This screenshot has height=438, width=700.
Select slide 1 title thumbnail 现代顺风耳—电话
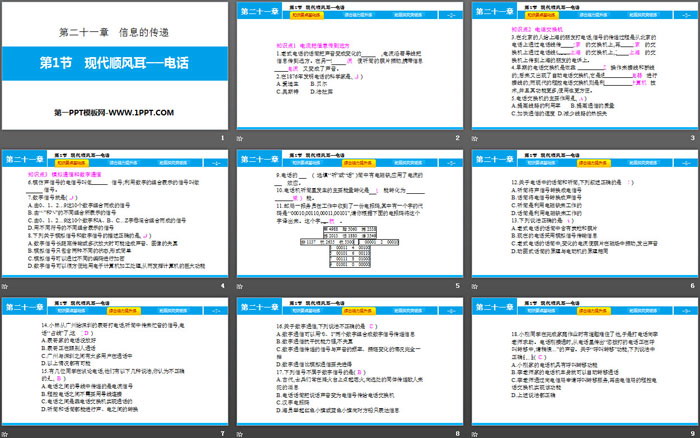coord(115,66)
